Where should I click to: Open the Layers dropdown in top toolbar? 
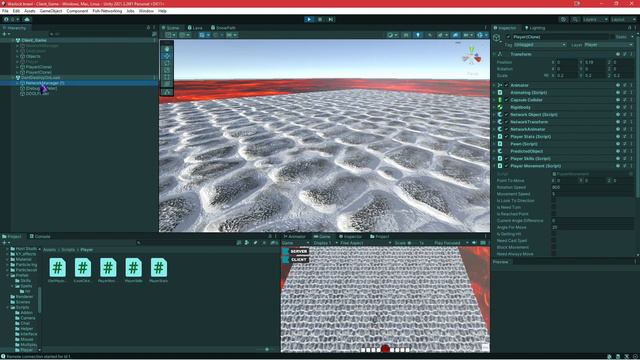pyautogui.click(x=595, y=20)
